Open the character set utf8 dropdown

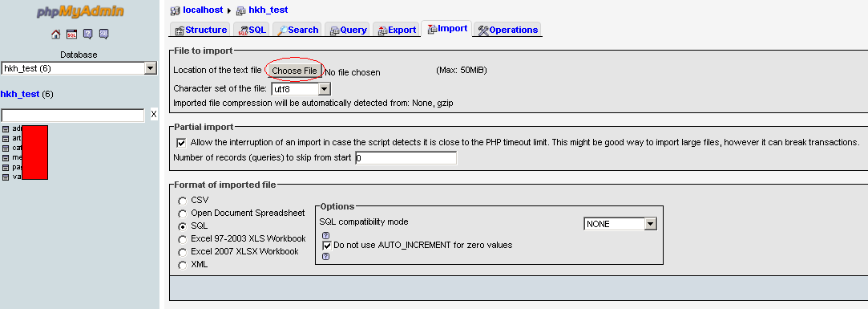[x=301, y=89]
